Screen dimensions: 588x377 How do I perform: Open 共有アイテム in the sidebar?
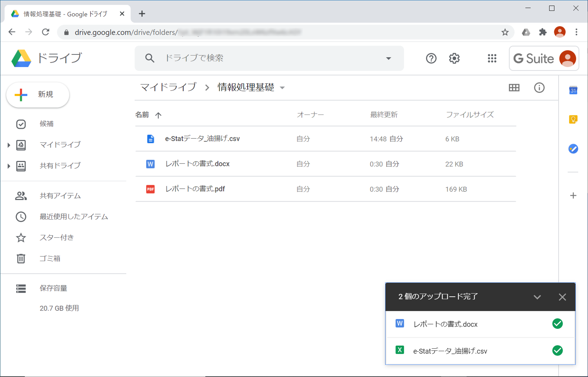coord(60,196)
